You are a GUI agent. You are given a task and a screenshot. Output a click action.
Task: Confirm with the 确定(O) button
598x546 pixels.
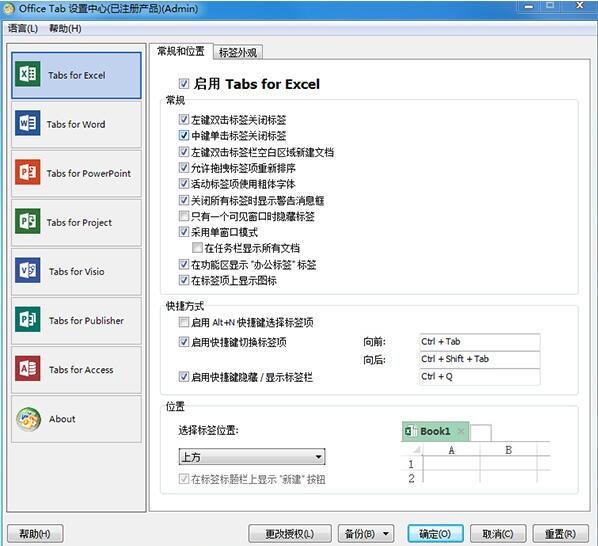click(x=435, y=534)
